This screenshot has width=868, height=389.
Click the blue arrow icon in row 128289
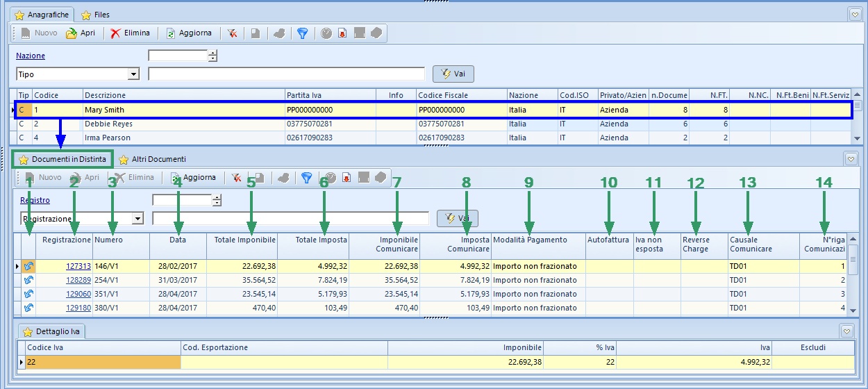coord(28,280)
